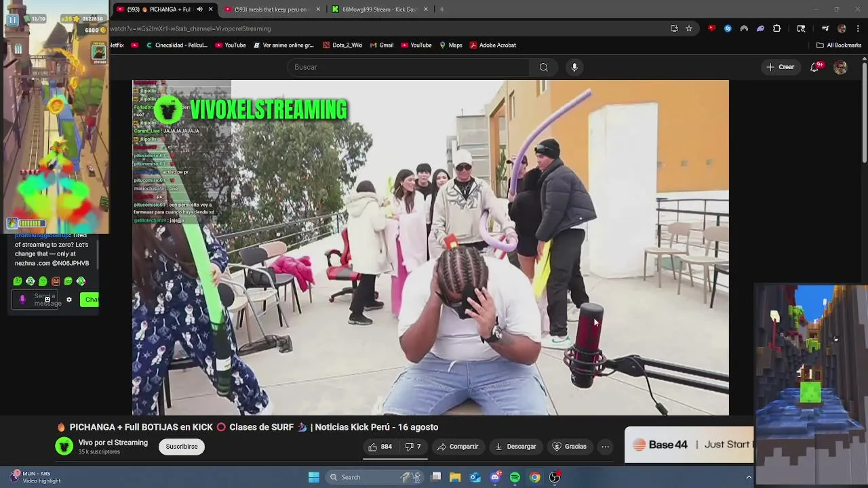This screenshot has height=488, width=868.
Task: Open the Maps bookmark
Action: pos(451,45)
